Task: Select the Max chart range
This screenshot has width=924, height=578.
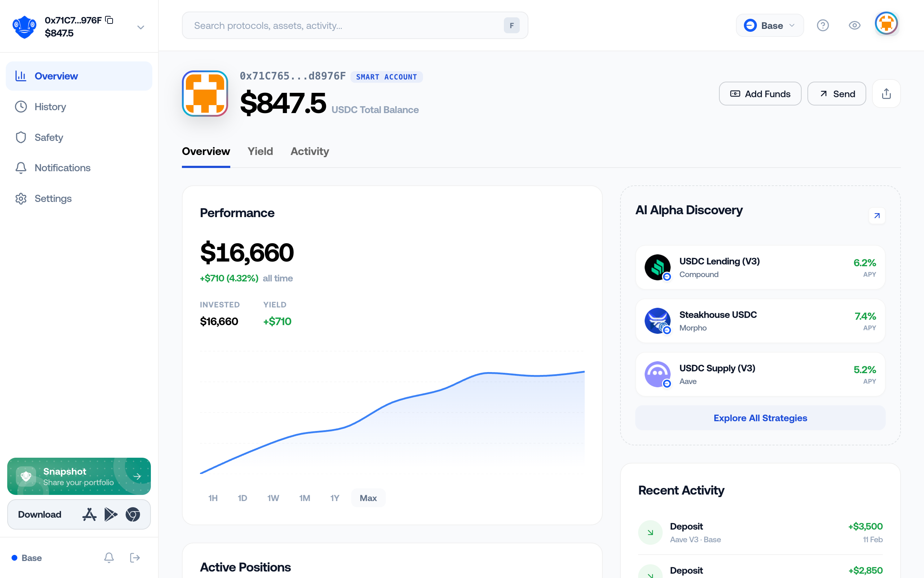Action: coord(368,498)
